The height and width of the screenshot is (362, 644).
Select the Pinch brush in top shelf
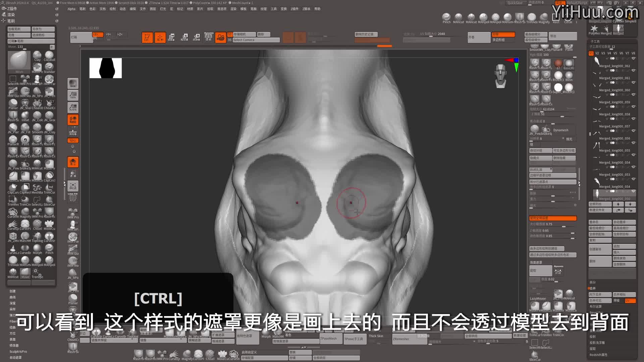click(446, 17)
